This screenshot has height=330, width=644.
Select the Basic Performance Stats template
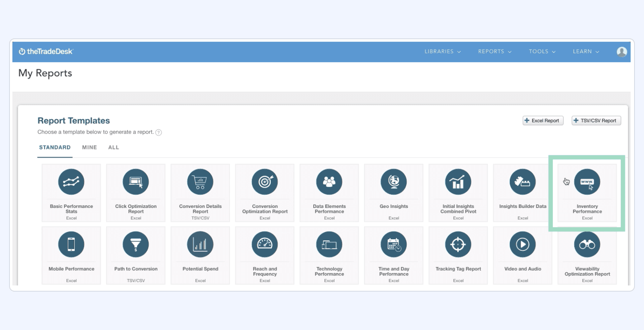pyautogui.click(x=71, y=193)
